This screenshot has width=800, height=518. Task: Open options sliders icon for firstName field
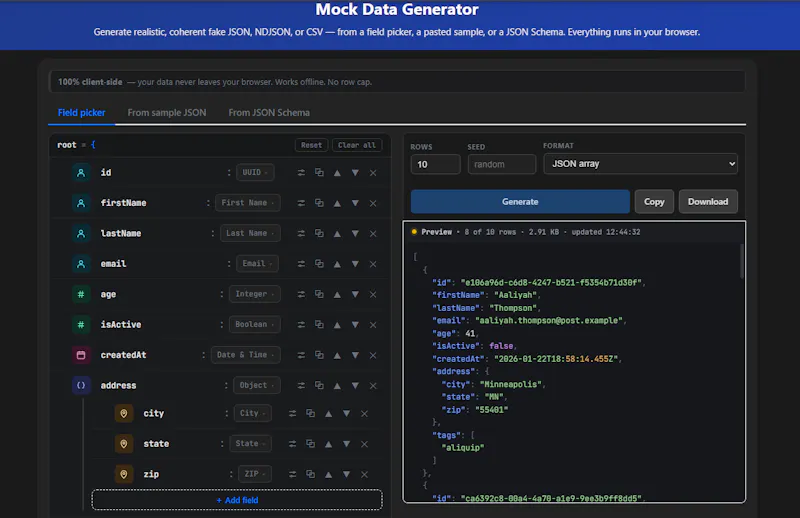[x=301, y=203]
